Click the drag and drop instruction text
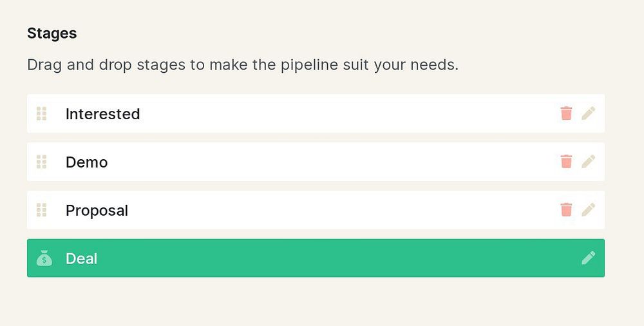Image resolution: width=644 pixels, height=326 pixels. [242, 65]
